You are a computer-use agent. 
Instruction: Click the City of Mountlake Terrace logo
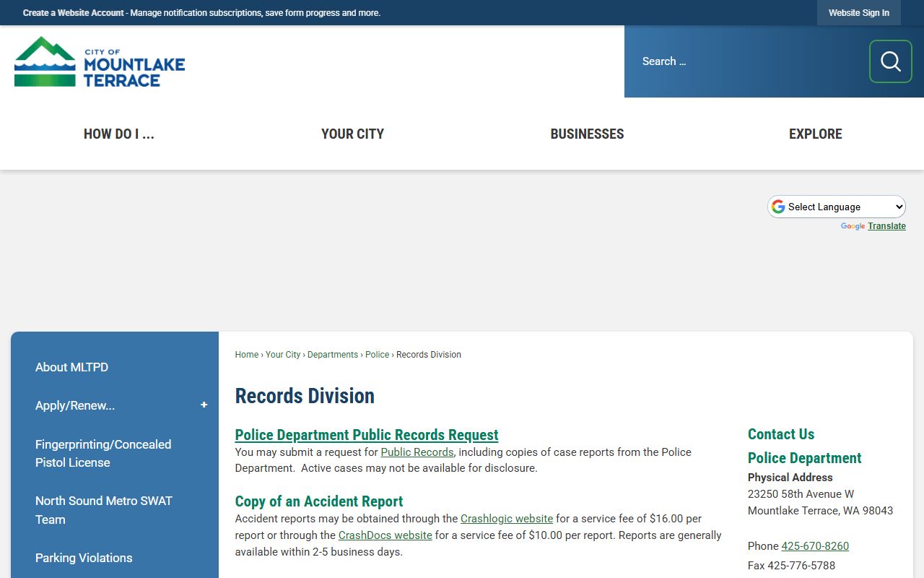coord(100,62)
